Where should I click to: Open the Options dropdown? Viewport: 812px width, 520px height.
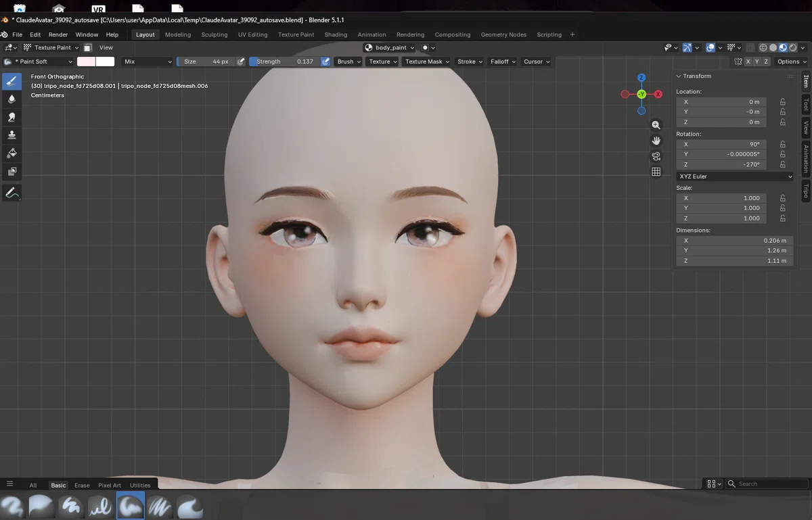pyautogui.click(x=792, y=62)
